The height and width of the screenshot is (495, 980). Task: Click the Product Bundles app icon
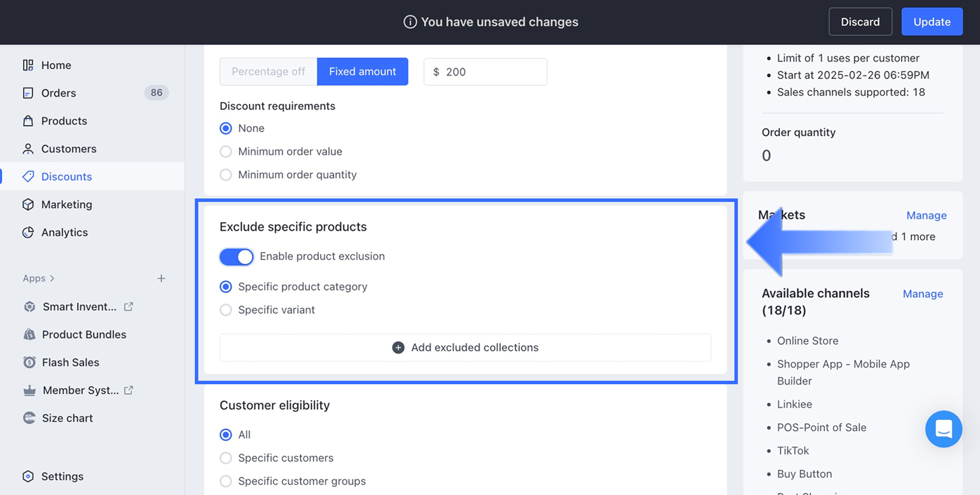[29, 335]
